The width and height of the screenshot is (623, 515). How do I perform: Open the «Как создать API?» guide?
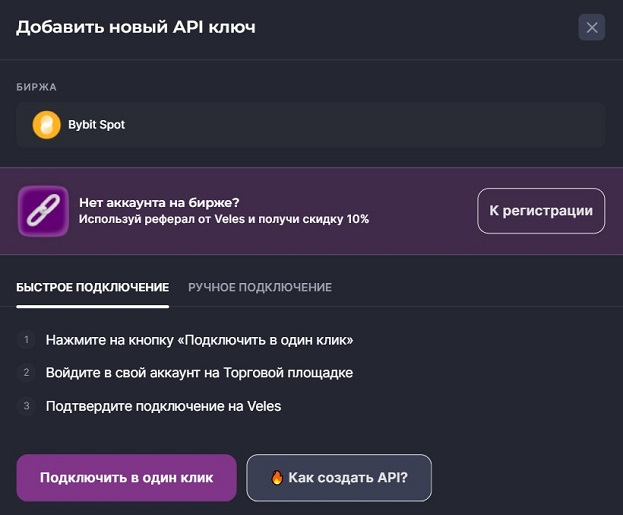coord(340,478)
